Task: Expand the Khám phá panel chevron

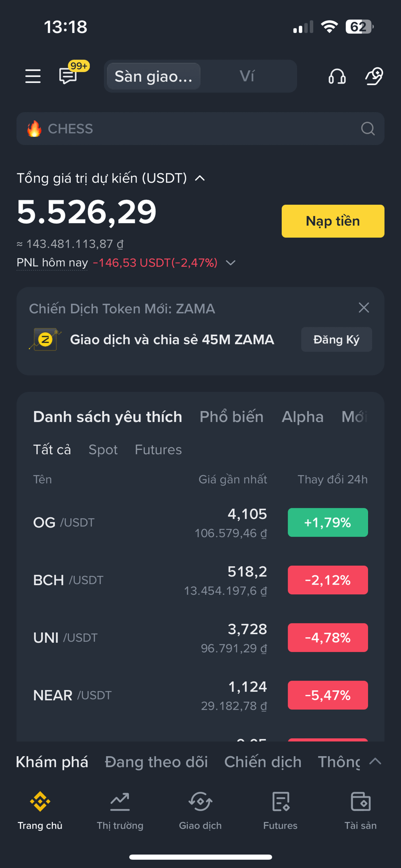Action: tap(375, 761)
